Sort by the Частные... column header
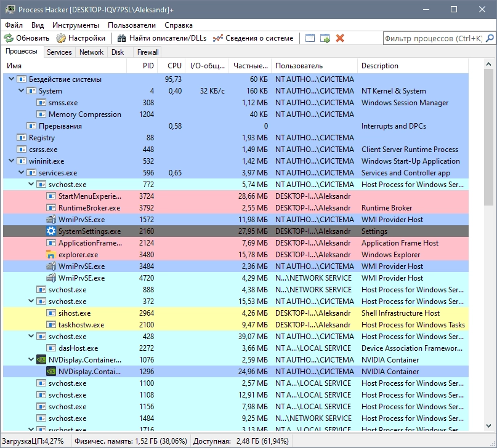 pyautogui.click(x=250, y=65)
